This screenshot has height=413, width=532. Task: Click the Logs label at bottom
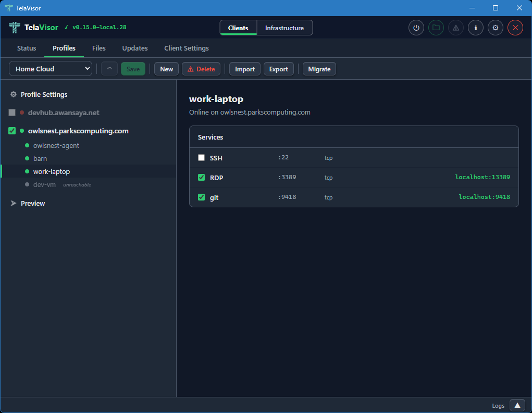pyautogui.click(x=498, y=406)
